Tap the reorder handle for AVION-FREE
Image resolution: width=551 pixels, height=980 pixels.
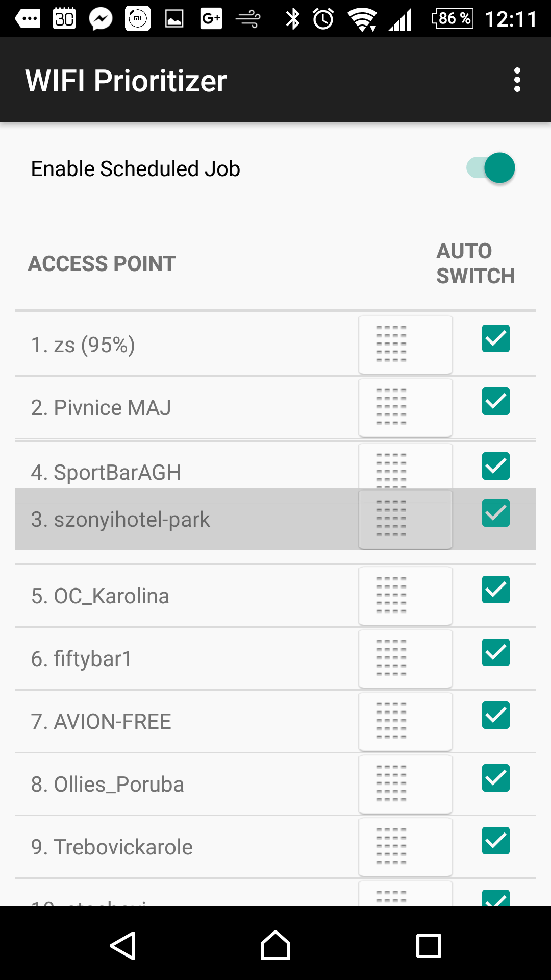[x=406, y=721]
